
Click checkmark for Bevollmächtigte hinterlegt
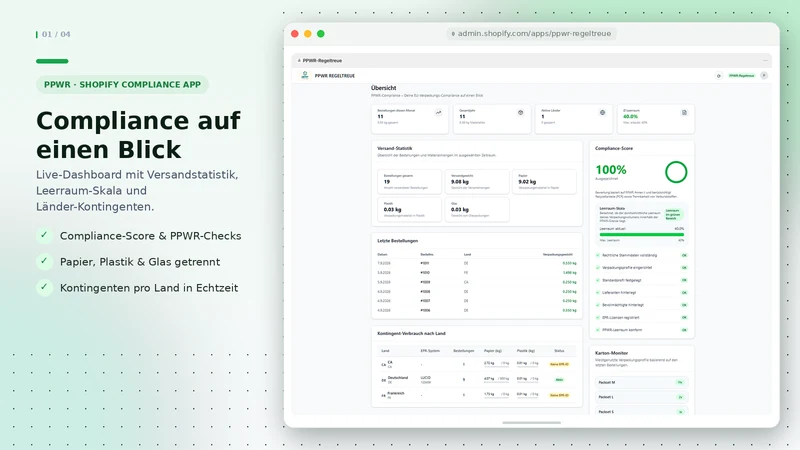pyautogui.click(x=598, y=305)
